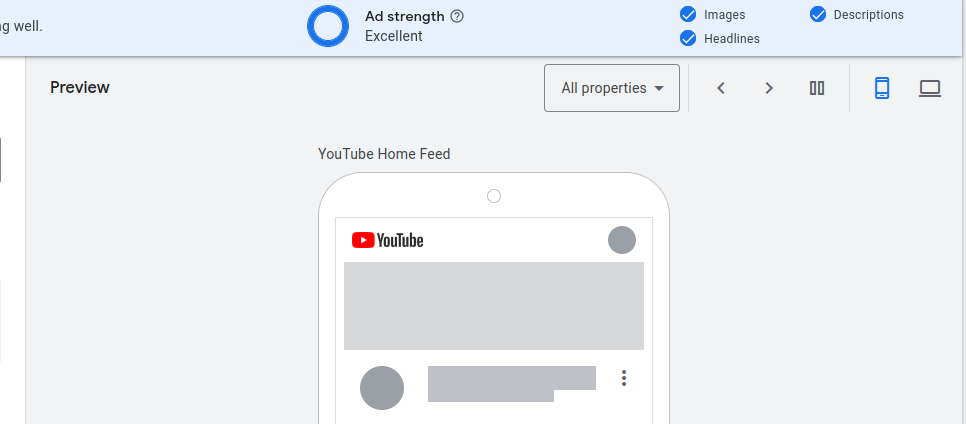966x424 pixels.
Task: Click the channel avatar circle below the video
Action: (382, 388)
